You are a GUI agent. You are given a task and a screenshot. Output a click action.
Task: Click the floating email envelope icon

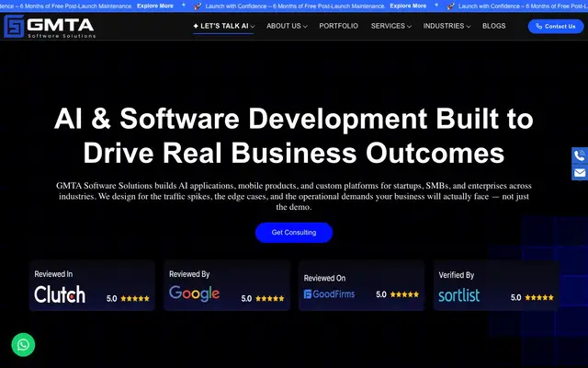pos(580,173)
